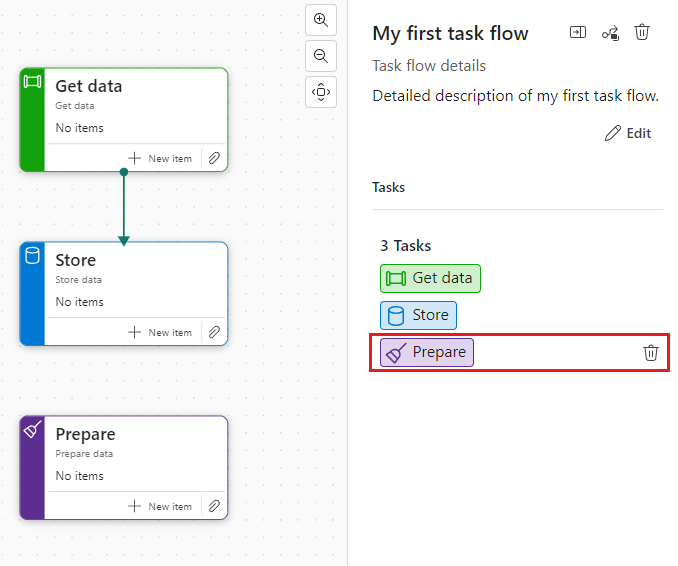Select the Prepare task chip
The width and height of the screenshot is (678, 566).
point(426,352)
